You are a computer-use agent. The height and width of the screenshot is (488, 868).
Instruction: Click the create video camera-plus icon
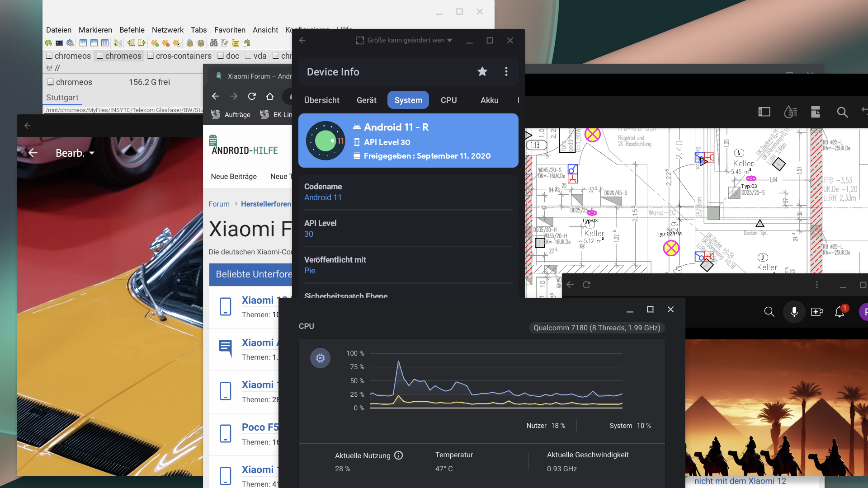tap(817, 312)
